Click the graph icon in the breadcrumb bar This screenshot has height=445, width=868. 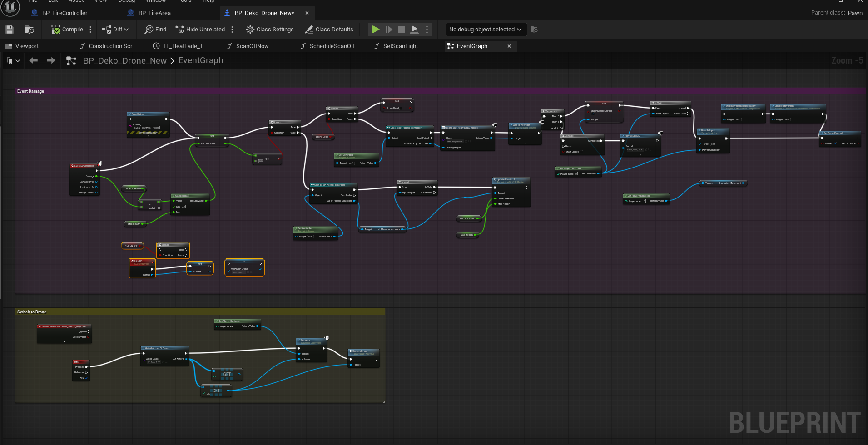click(x=71, y=61)
